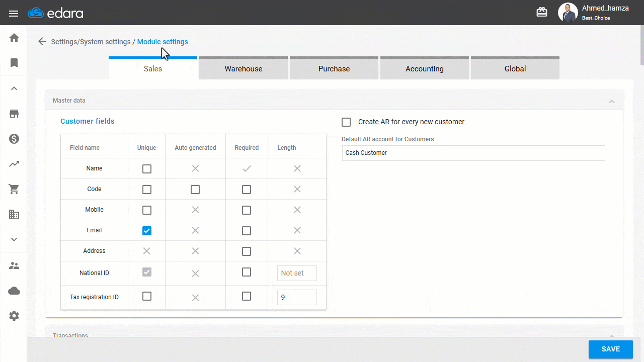Screen dimensions: 644x362
Task: Go to Home in the sidebar
Action: (14, 38)
